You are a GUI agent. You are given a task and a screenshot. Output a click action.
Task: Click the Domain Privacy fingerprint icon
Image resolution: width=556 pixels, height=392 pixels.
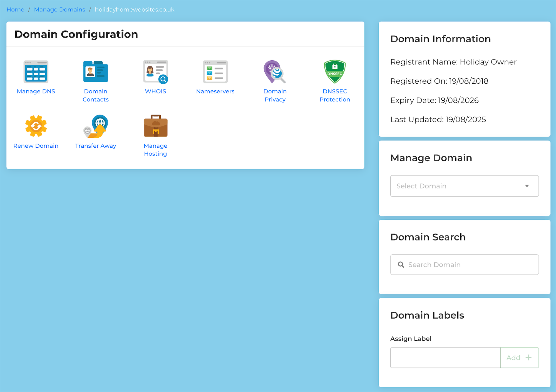(x=275, y=72)
